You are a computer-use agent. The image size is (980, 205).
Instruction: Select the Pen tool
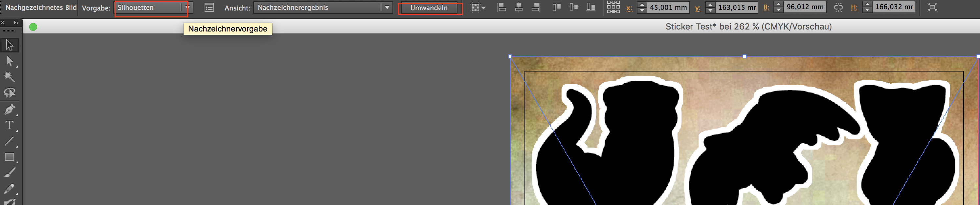(10, 110)
